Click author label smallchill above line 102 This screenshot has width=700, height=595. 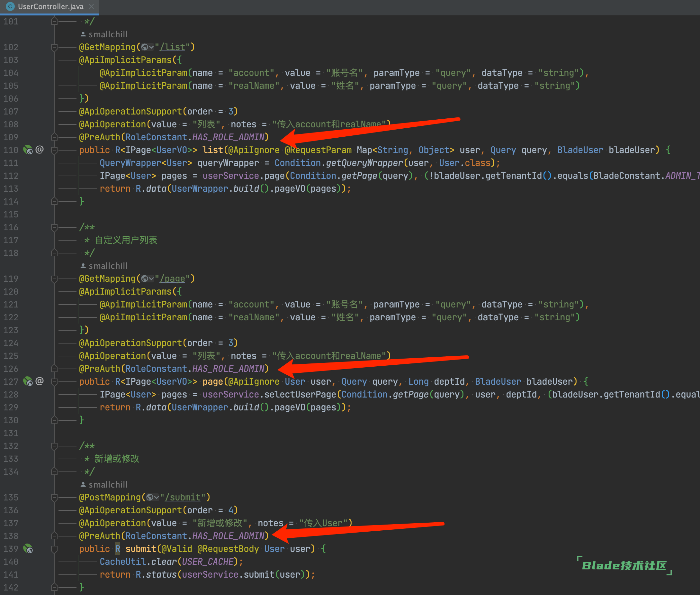click(108, 34)
